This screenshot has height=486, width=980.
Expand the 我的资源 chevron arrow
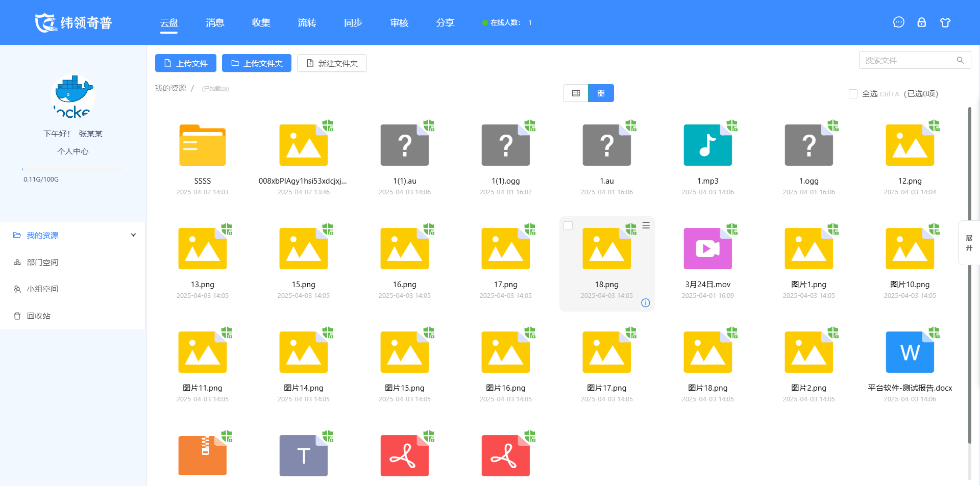click(133, 235)
